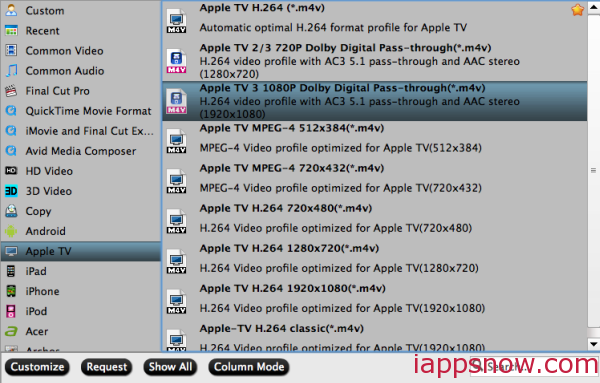The width and height of the screenshot is (600, 383).
Task: Click the scrollbar up arrow
Action: point(593,8)
